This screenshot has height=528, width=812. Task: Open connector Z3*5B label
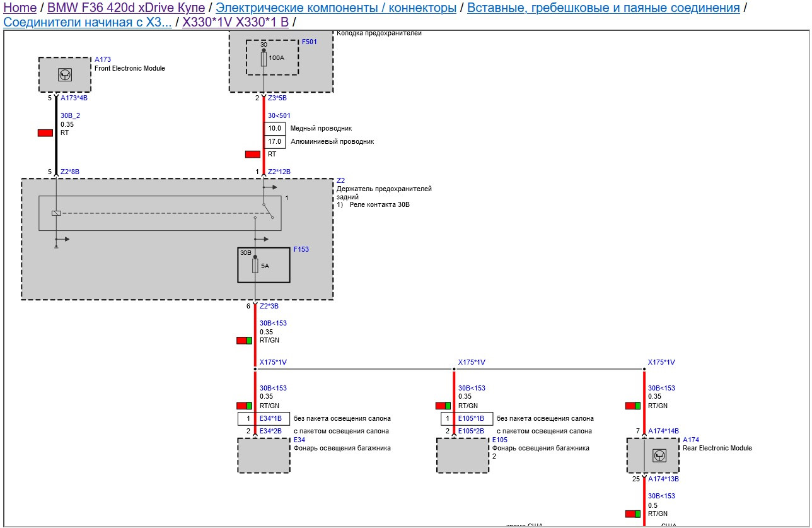[x=277, y=98]
